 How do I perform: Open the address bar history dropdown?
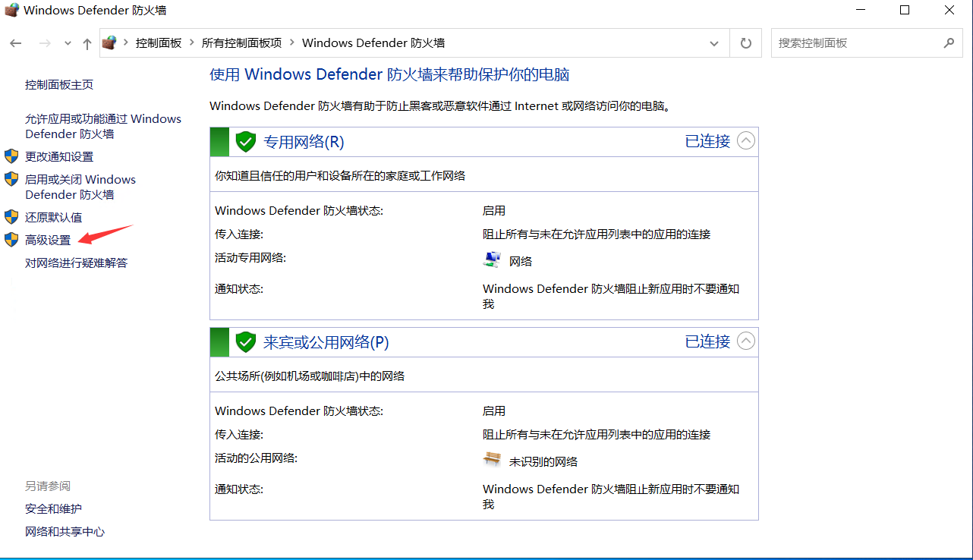[714, 43]
